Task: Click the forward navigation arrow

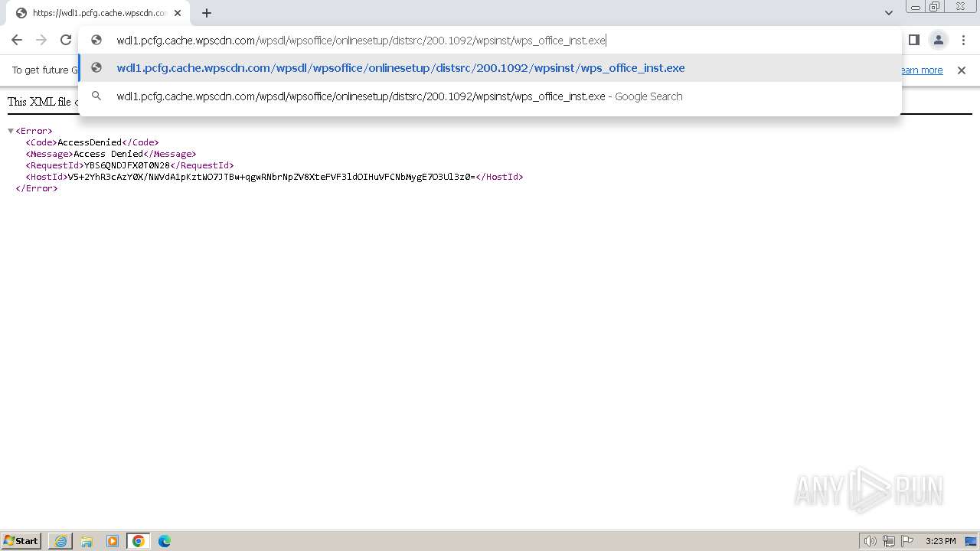Action: [x=41, y=40]
